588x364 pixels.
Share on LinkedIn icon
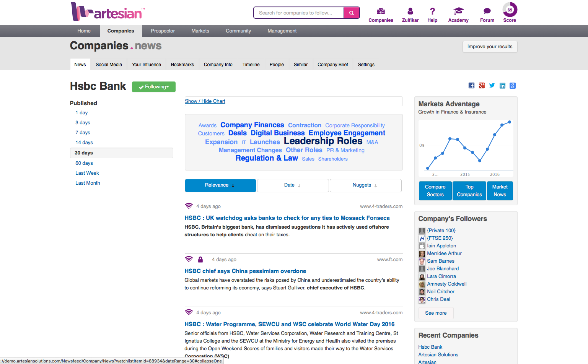(502, 86)
